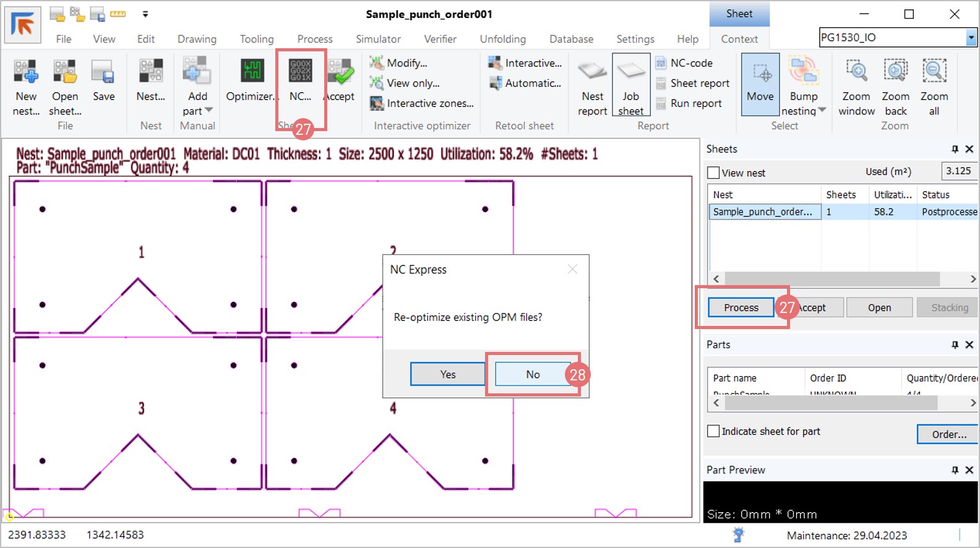The width and height of the screenshot is (980, 548).
Task: Launch the Optimizer tool
Action: (252, 72)
